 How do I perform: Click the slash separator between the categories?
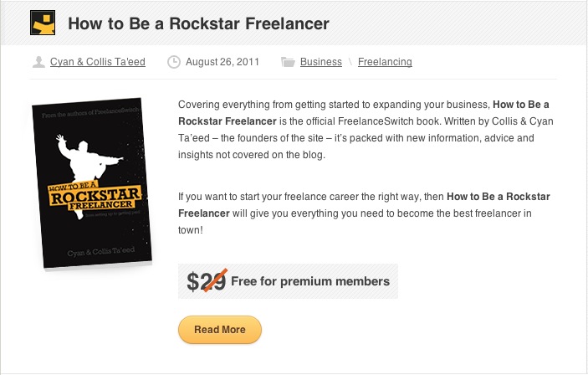click(x=350, y=62)
